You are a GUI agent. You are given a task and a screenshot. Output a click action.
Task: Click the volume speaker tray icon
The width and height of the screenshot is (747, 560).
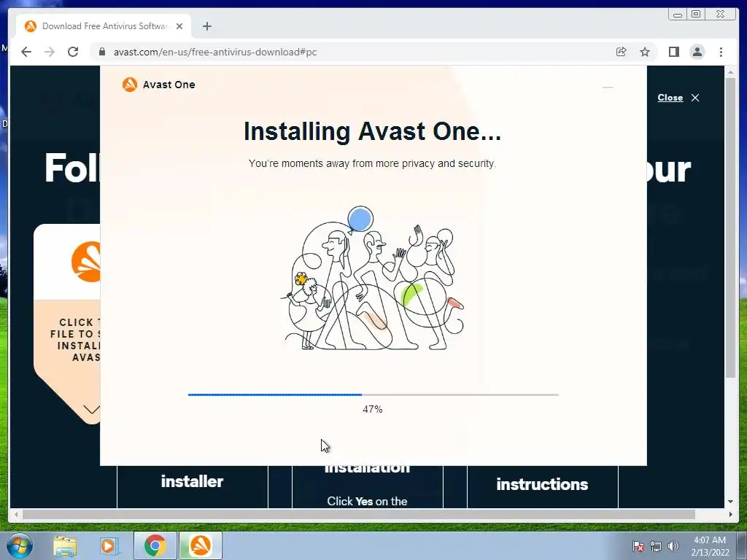click(673, 546)
